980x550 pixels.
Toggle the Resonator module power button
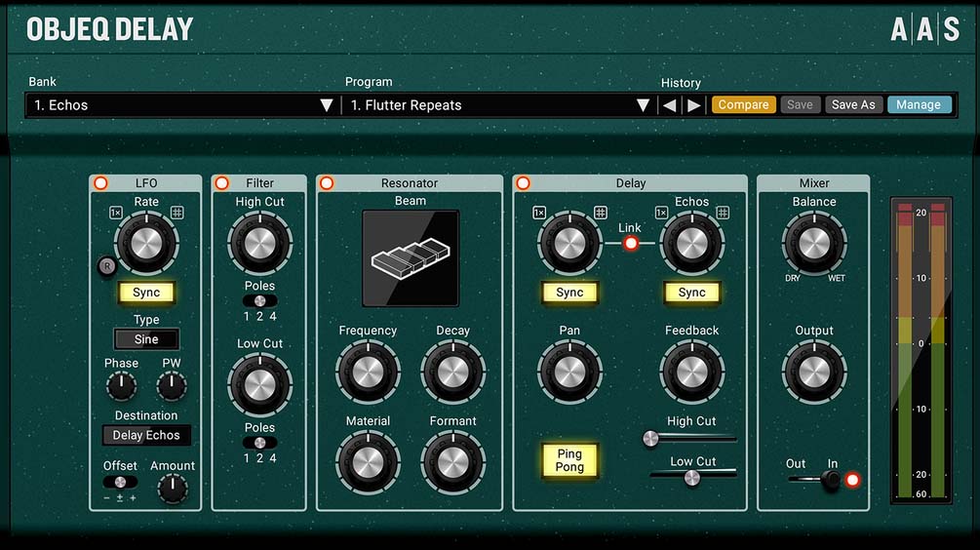327,183
